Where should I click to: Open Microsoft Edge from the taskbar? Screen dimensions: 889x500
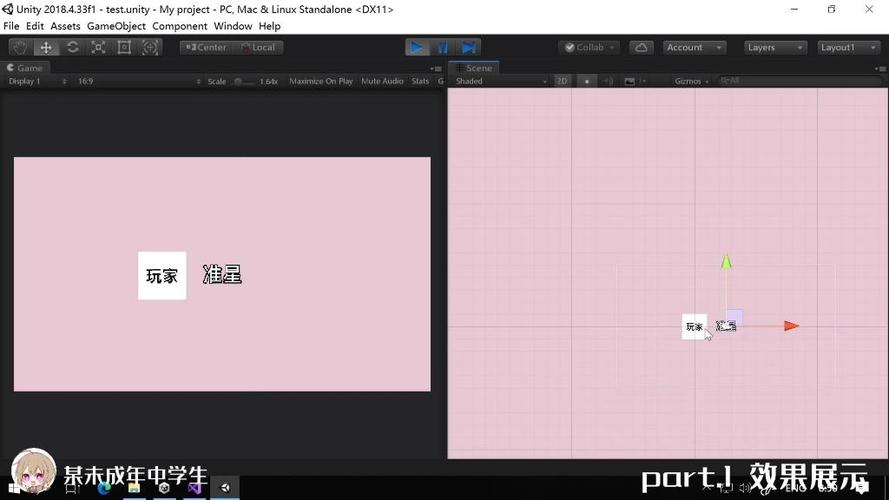[104, 488]
